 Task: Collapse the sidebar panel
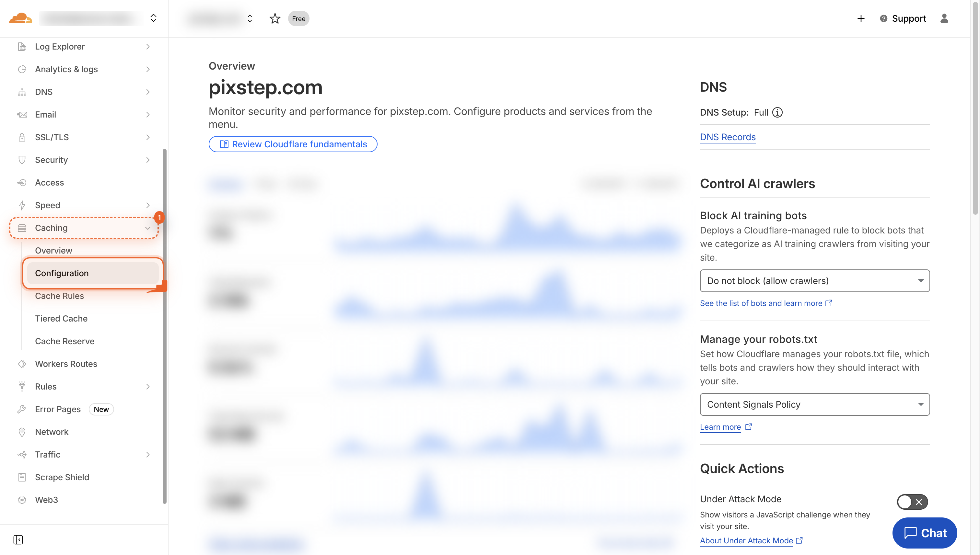18,540
